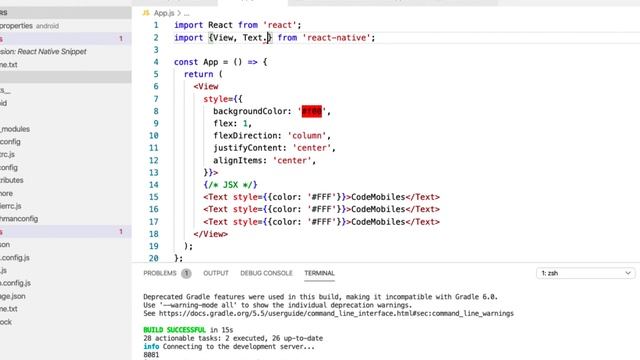The height and width of the screenshot is (360, 640).
Task: Click line number 8 in the gutter
Action: 156,111
